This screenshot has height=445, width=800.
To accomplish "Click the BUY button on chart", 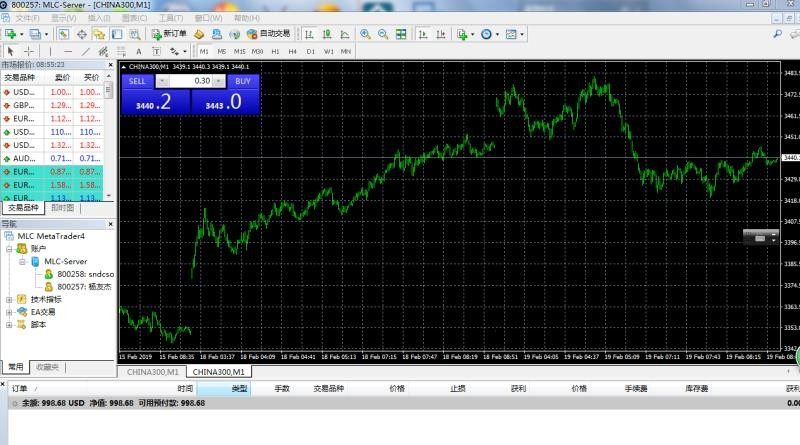I will pos(241,81).
